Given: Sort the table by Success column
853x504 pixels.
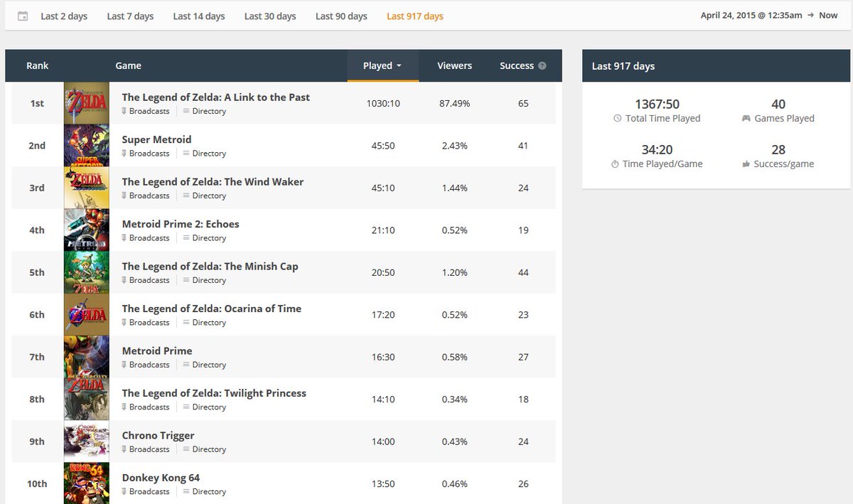Looking at the screenshot, I should pos(517,65).
